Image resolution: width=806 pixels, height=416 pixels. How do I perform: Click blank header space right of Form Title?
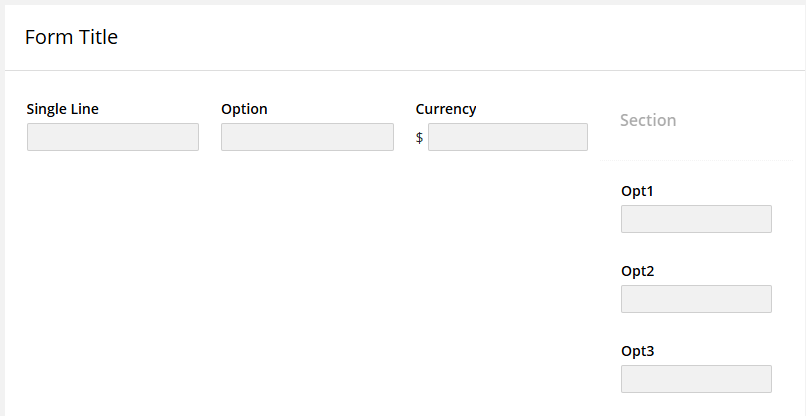coord(450,38)
